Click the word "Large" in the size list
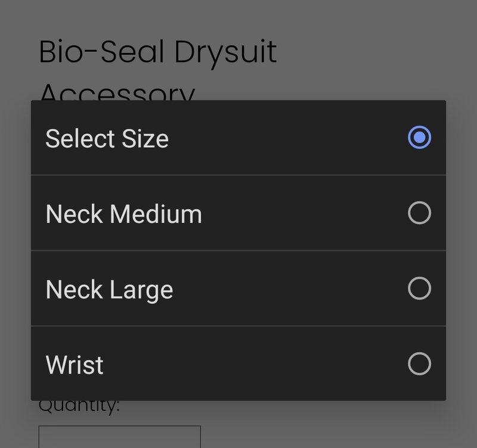The image size is (477, 448). tap(142, 290)
